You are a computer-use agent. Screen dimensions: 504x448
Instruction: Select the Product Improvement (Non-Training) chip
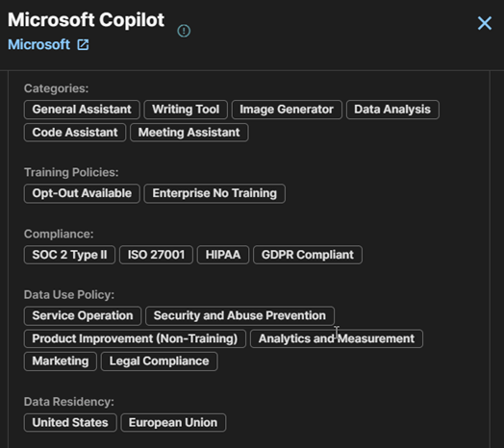point(135,338)
